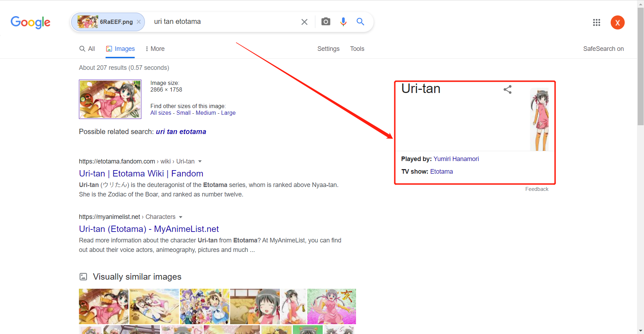The height and width of the screenshot is (334, 644).
Task: Click the All sizes link
Action: [161, 113]
